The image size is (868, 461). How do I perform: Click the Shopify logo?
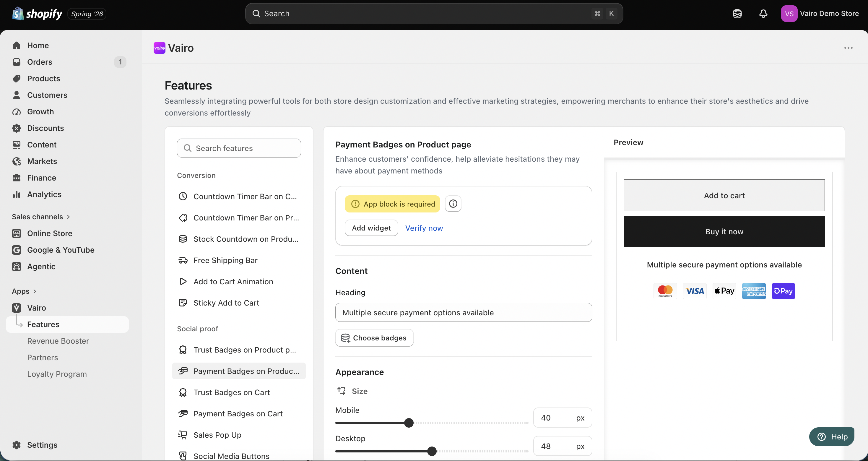37,14
